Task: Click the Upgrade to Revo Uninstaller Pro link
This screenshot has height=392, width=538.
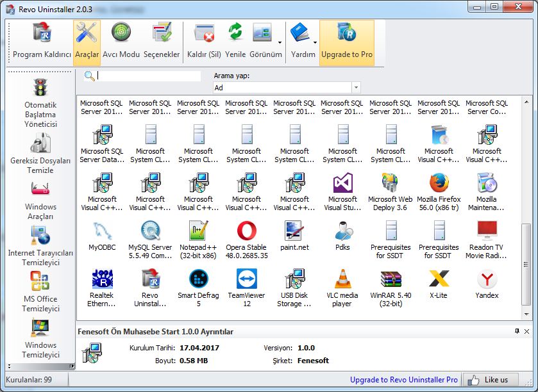Action: 404,380
